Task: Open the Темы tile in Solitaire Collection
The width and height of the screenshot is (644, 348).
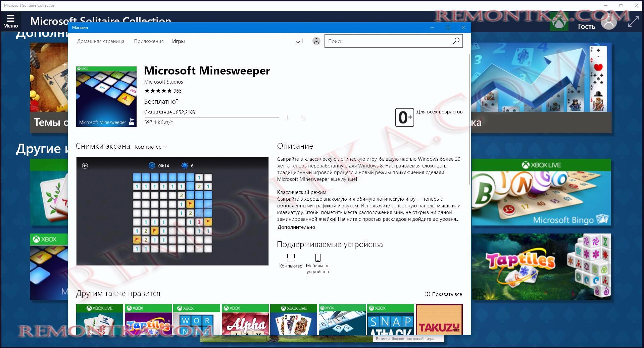Action: click(x=49, y=88)
